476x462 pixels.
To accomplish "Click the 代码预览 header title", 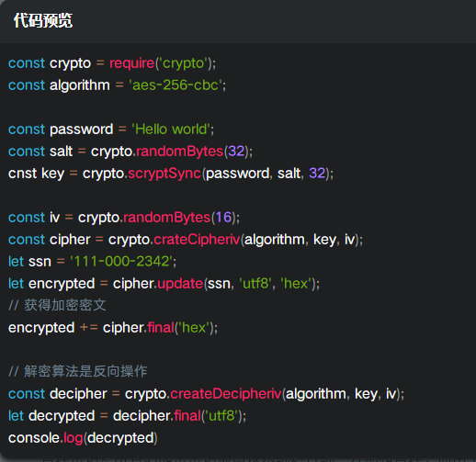I will (43, 21).
